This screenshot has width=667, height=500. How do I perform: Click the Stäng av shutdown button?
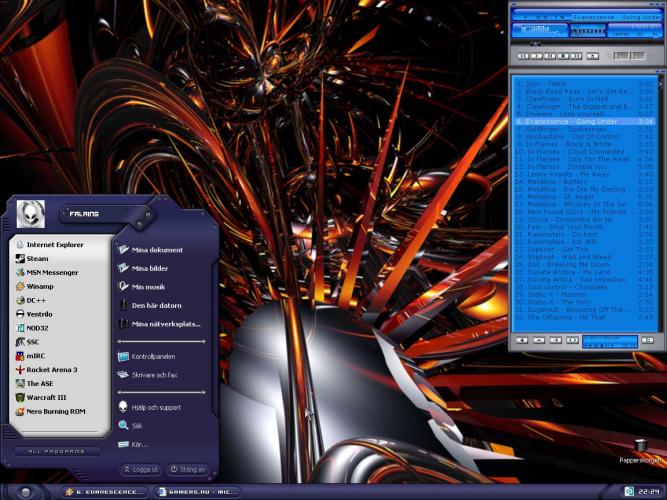(188, 469)
